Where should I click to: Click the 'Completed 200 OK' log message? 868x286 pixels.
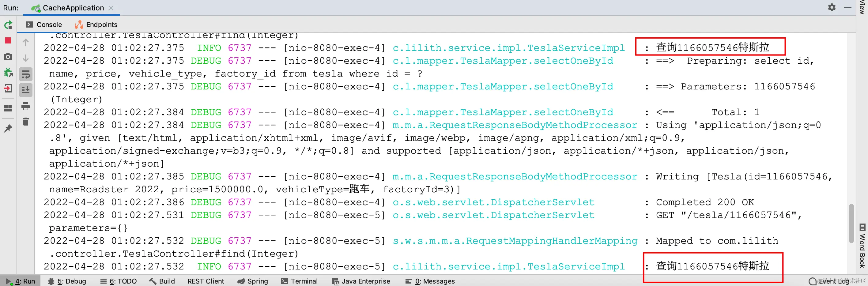click(x=705, y=202)
